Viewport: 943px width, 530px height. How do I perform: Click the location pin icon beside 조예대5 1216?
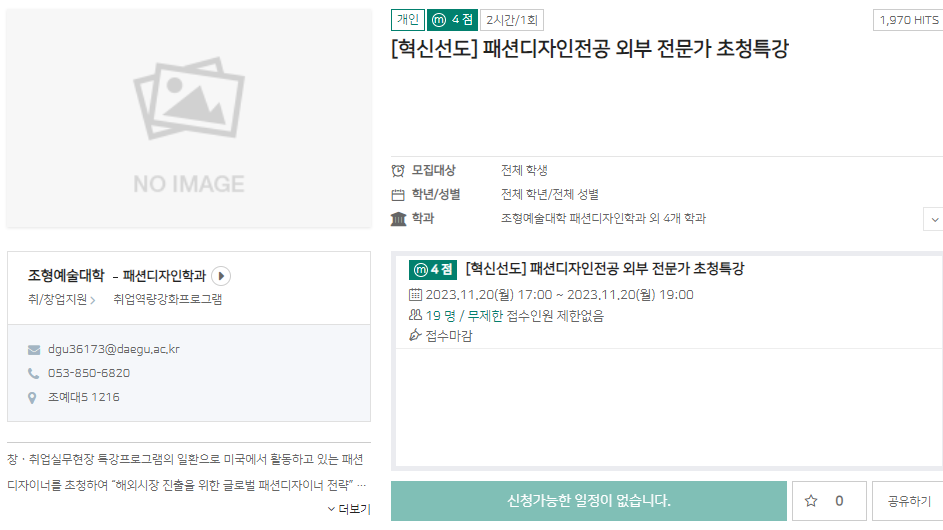coord(34,398)
